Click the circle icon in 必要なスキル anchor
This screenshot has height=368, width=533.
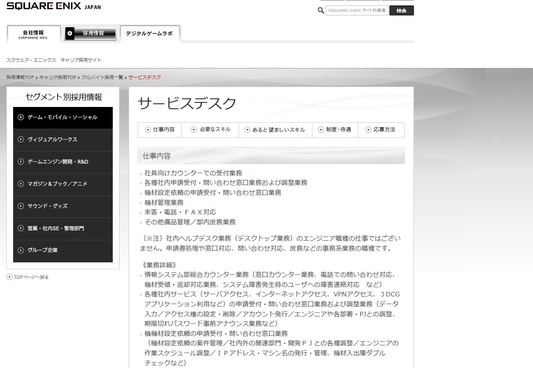(193, 129)
